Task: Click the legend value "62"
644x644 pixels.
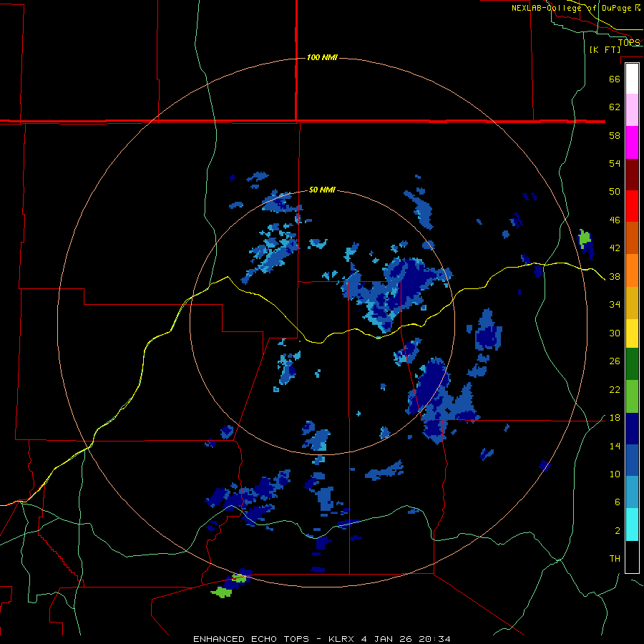Action: tap(615, 107)
